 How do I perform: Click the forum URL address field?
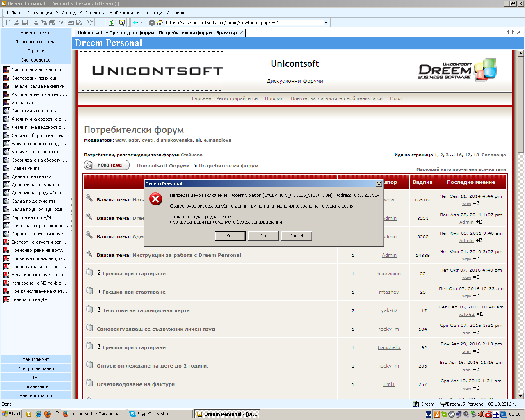[x=244, y=23]
